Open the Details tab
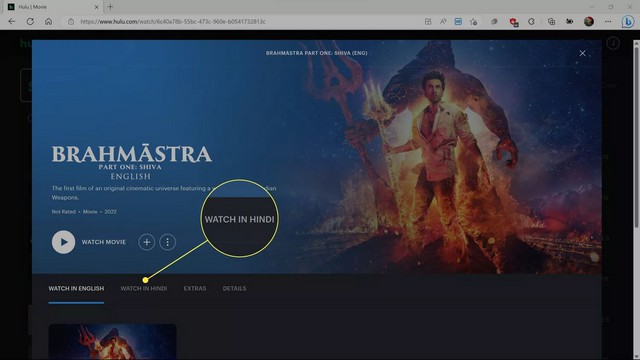Viewport: 640px width, 360px height. pos(234,289)
